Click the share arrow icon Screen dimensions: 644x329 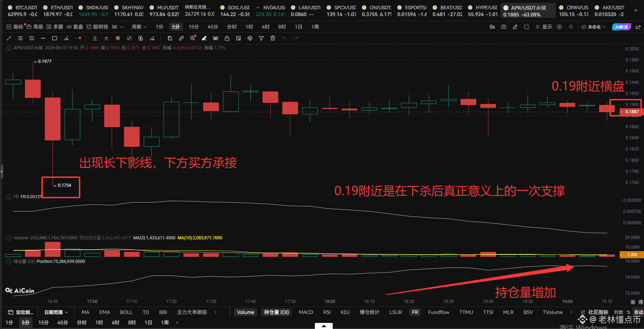(x=638, y=27)
